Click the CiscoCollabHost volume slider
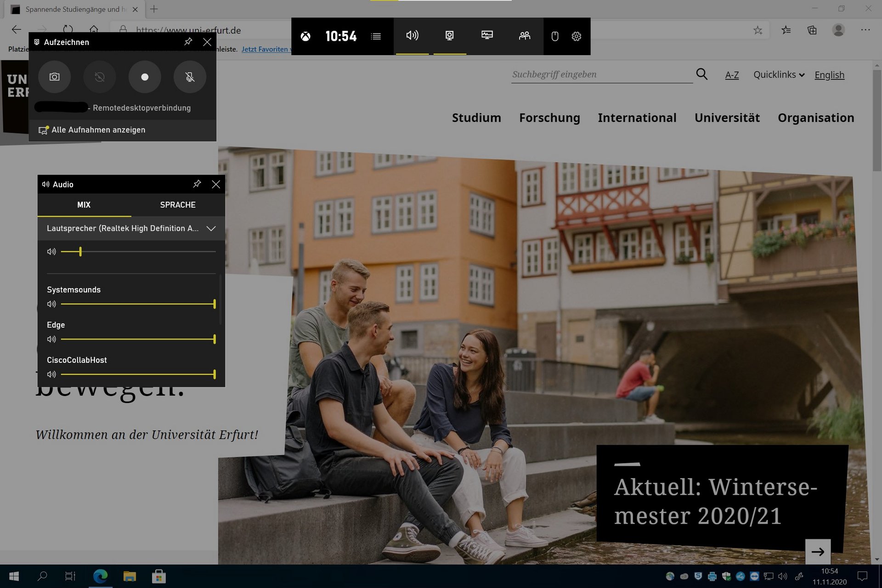The image size is (882, 588). [x=138, y=374]
